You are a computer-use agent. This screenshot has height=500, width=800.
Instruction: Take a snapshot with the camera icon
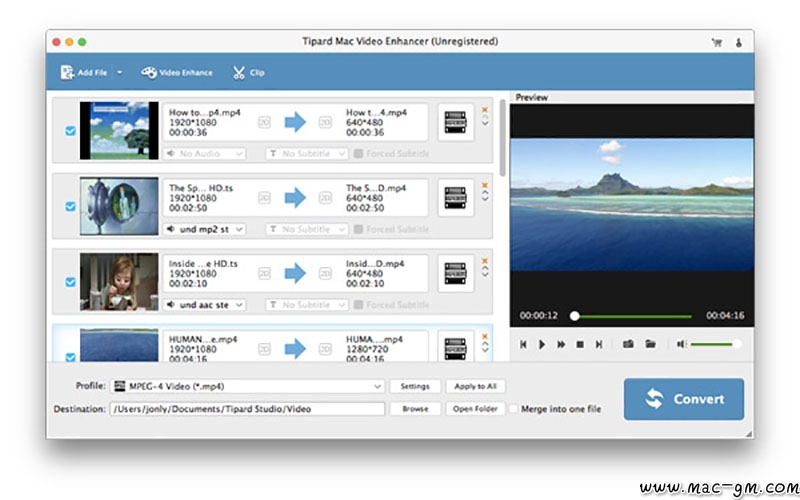tap(628, 344)
